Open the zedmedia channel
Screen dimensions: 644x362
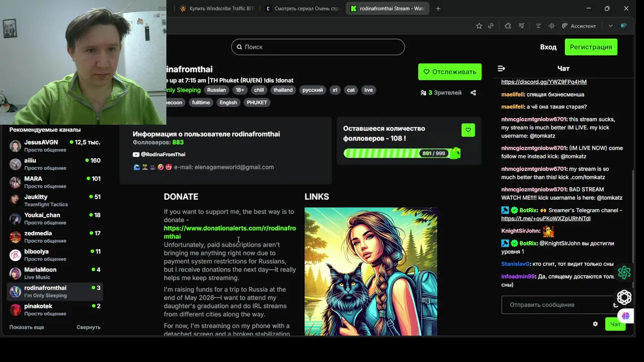pos(55,236)
